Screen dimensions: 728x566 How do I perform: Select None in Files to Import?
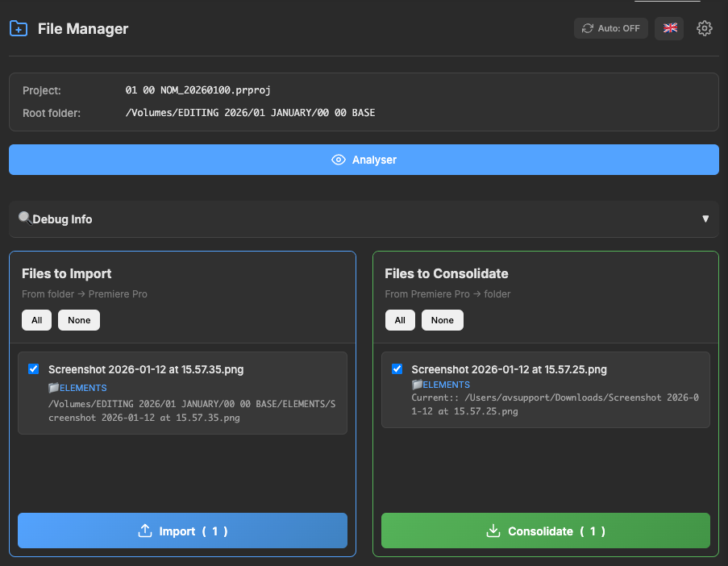(79, 320)
